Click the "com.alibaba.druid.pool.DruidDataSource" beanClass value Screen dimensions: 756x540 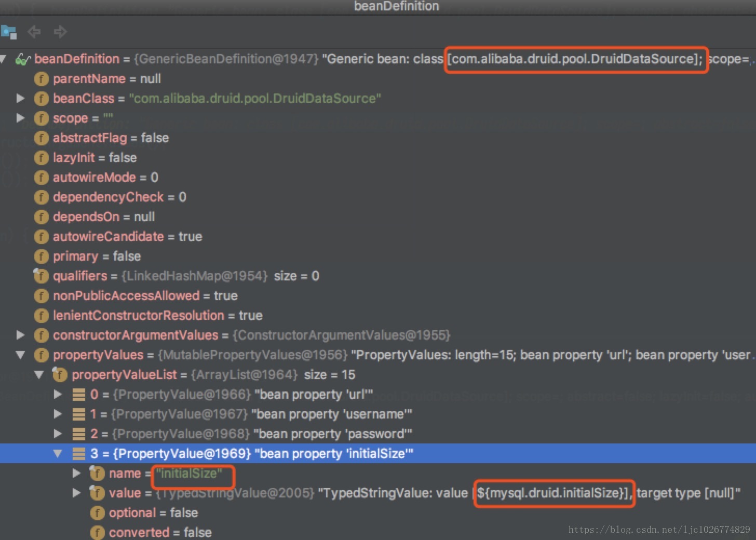[x=255, y=99]
